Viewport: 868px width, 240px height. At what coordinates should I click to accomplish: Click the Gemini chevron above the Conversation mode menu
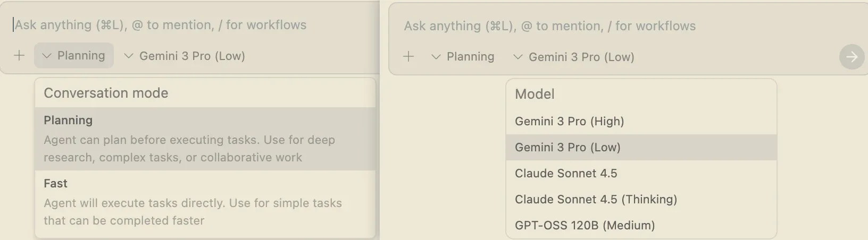tap(128, 56)
